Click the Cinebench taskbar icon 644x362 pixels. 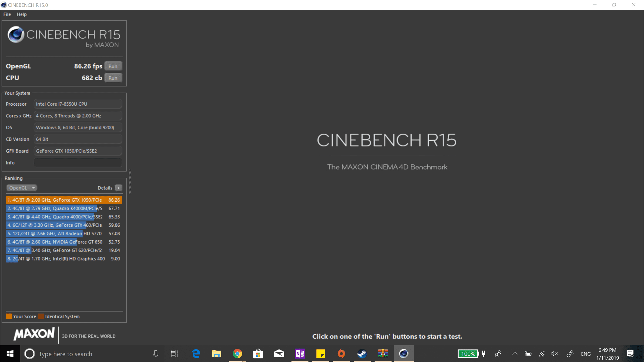point(404,354)
